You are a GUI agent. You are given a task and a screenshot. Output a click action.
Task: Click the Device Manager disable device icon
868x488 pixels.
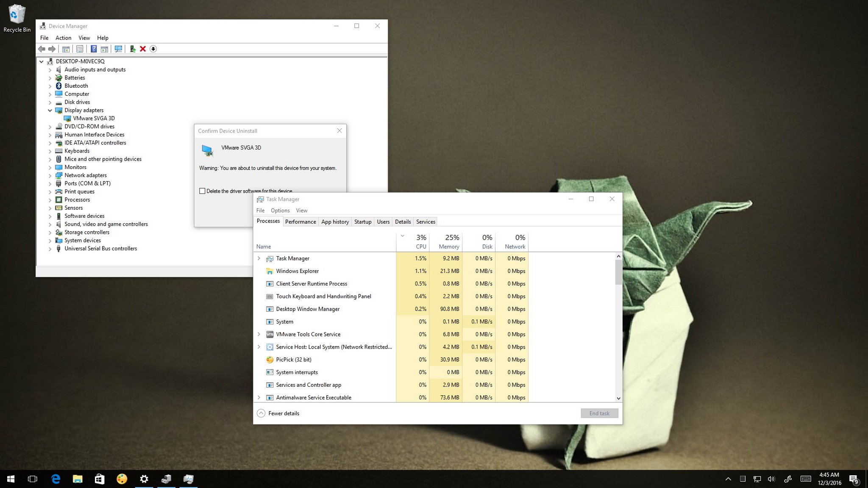pyautogui.click(x=153, y=48)
